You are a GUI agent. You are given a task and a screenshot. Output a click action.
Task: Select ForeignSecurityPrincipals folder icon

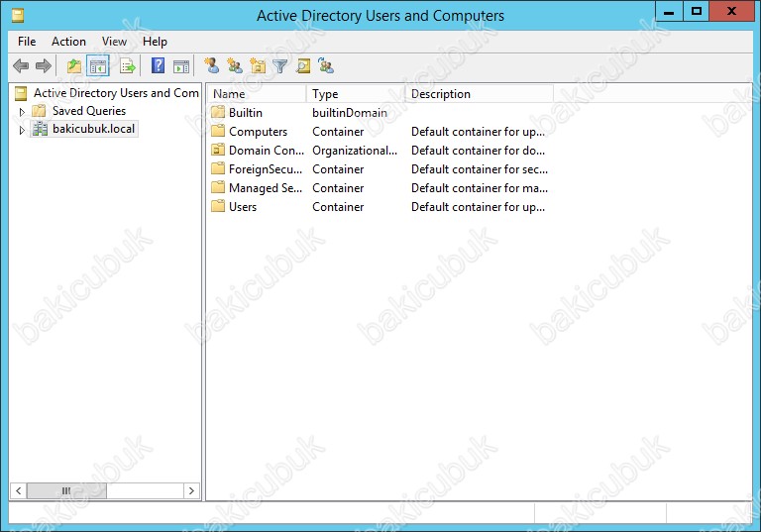click(x=218, y=169)
